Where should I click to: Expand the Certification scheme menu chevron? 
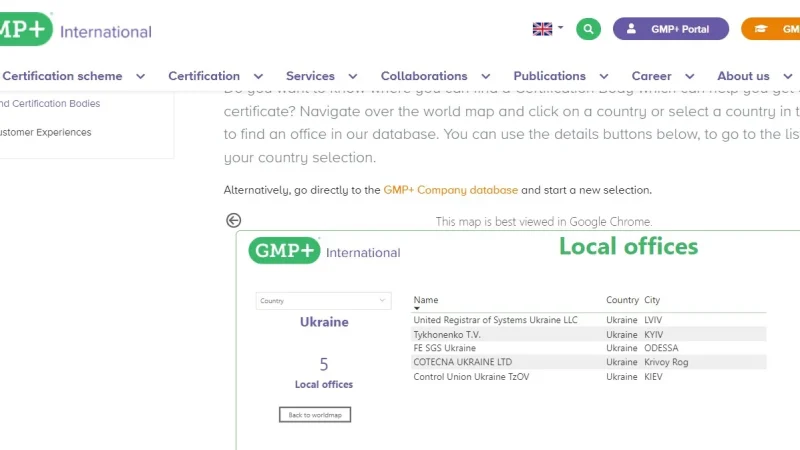point(140,77)
